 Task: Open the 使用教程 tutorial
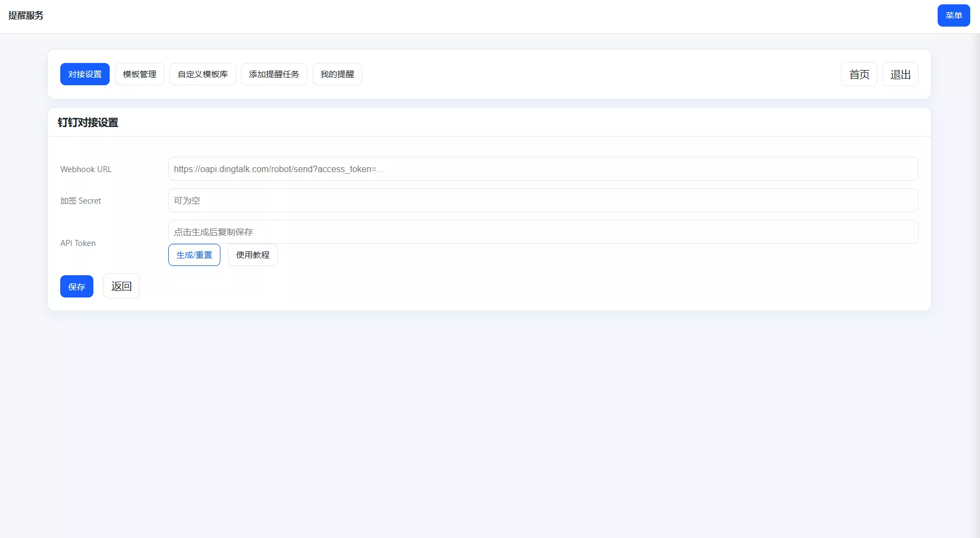[252, 255]
